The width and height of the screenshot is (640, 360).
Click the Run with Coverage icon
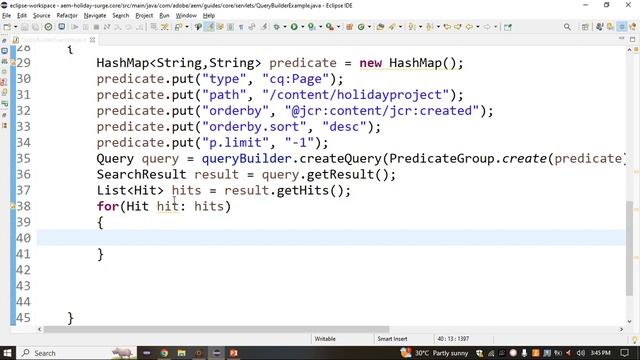[x=312, y=27]
